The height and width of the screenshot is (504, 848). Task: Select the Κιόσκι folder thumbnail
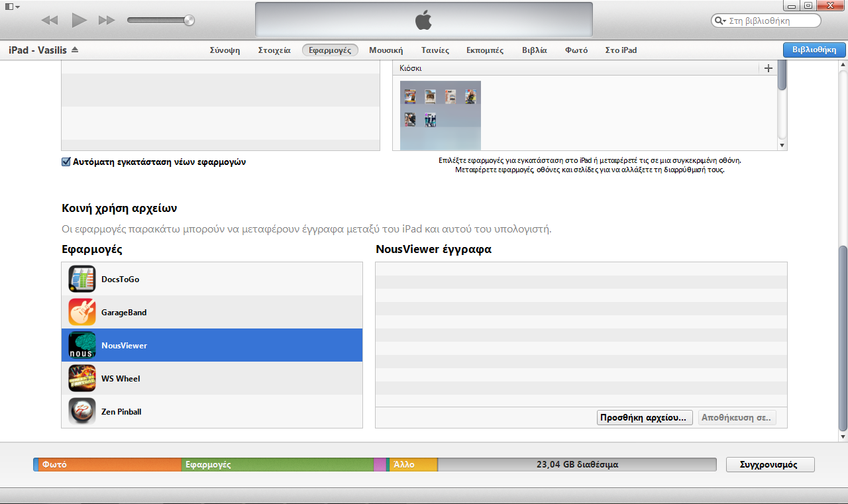tap(441, 115)
